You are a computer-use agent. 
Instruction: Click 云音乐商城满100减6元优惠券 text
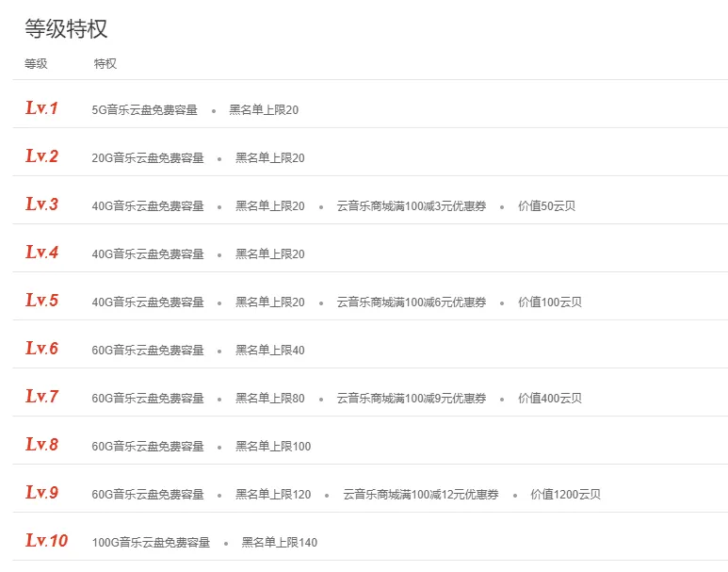pos(412,302)
